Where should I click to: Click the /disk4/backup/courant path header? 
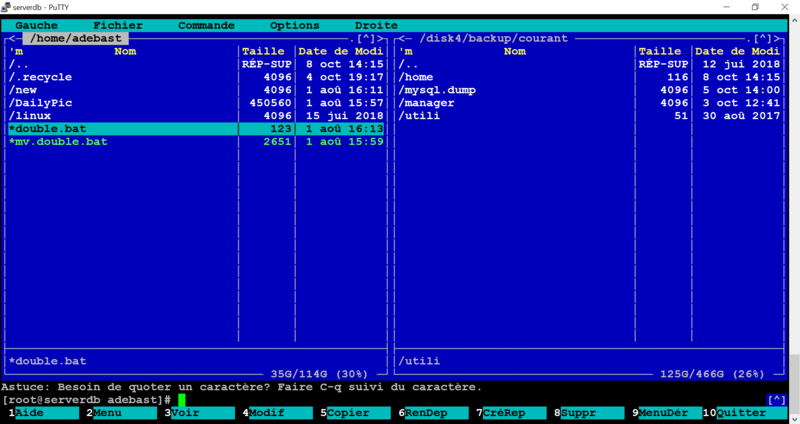click(493, 39)
